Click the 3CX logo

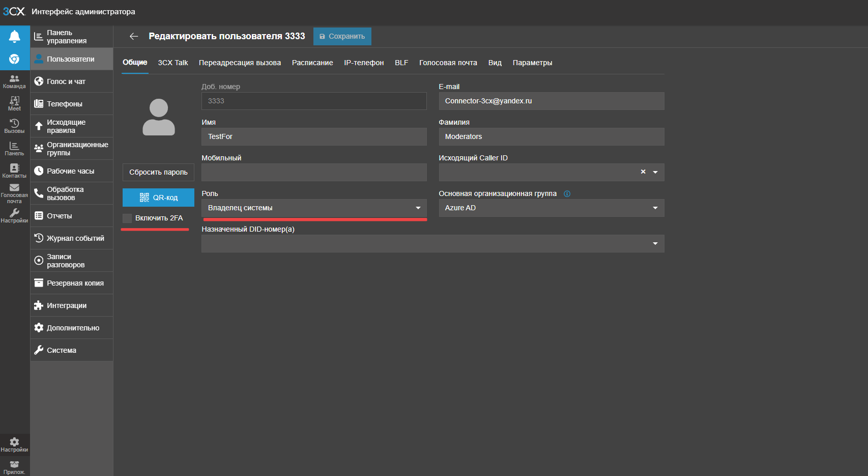click(14, 11)
